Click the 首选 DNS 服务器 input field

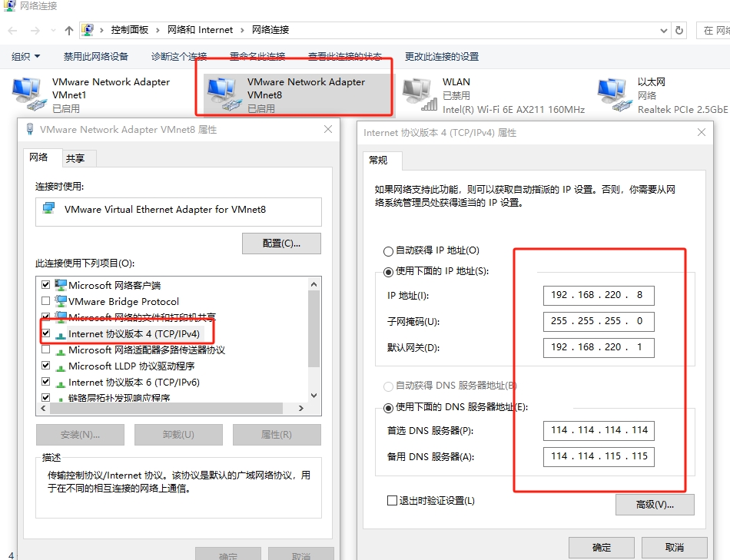599,430
